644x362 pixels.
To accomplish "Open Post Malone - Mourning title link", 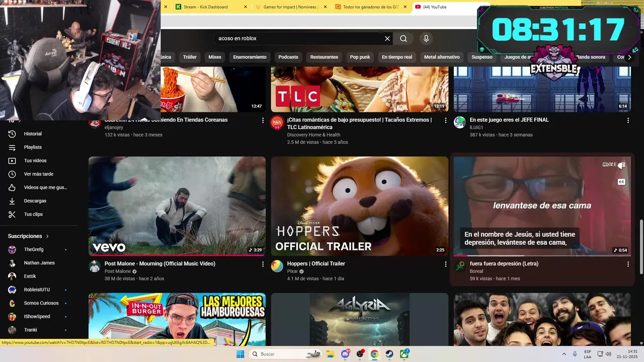I will click(160, 263).
